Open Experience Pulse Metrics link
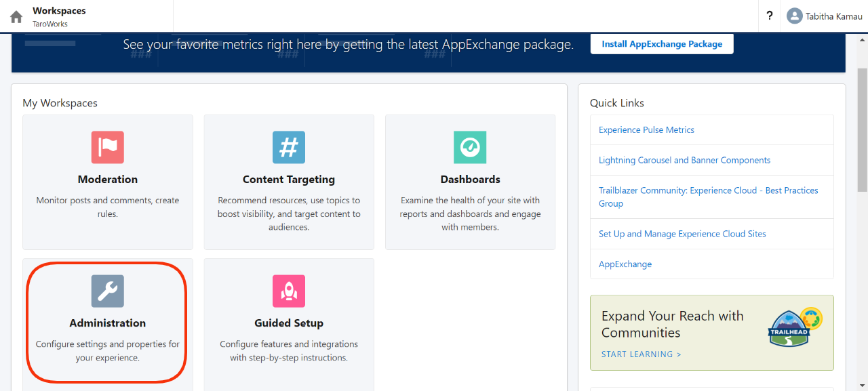 646,129
